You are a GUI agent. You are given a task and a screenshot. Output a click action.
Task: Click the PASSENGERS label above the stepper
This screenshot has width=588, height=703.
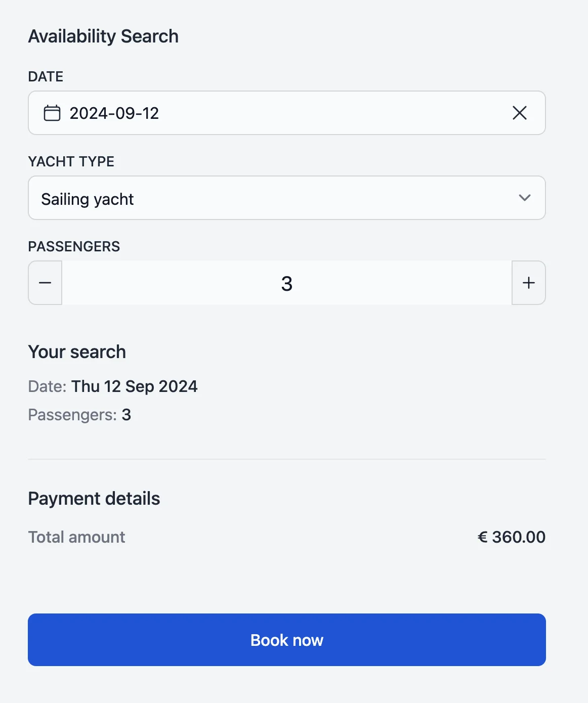74,246
